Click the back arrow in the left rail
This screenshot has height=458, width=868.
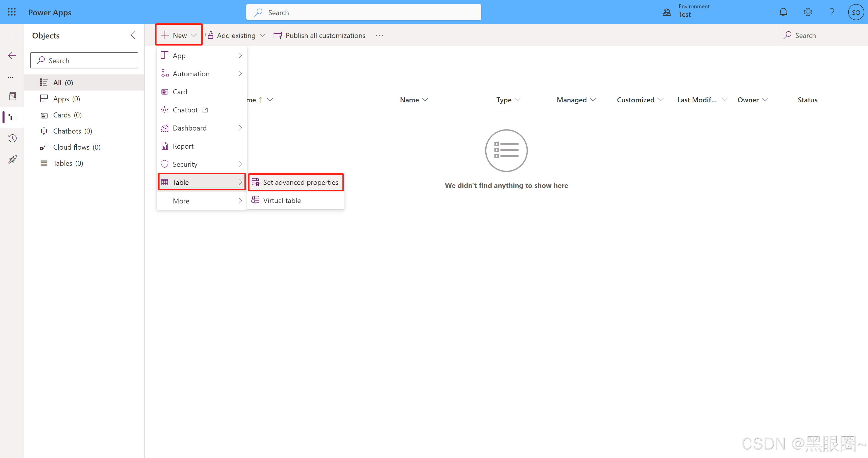click(x=12, y=55)
